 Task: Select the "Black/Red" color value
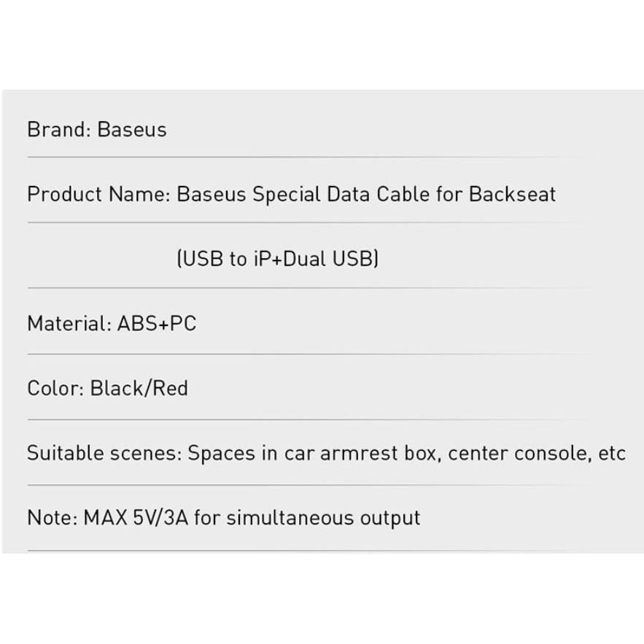coord(139,389)
